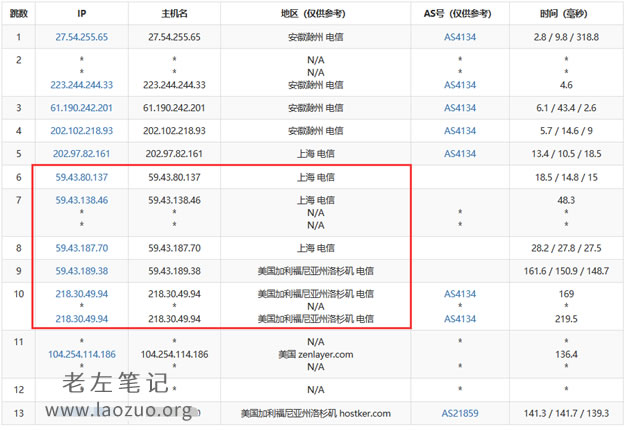Click the 主机名 column header
The height and width of the screenshot is (430, 628).
click(175, 13)
